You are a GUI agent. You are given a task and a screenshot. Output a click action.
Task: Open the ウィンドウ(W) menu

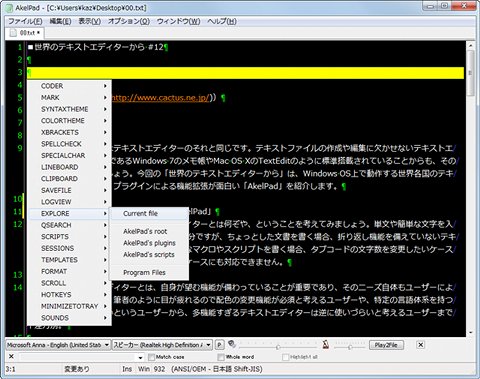(178, 21)
